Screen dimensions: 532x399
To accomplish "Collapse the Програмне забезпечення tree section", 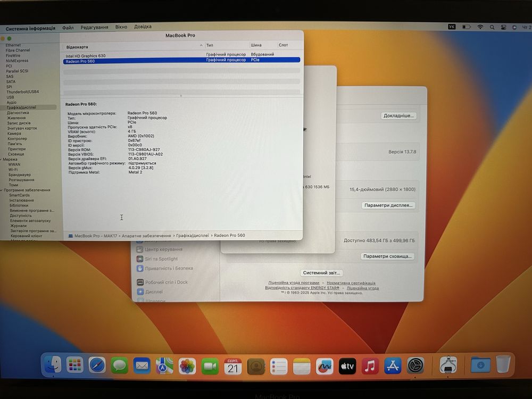I will coord(2,190).
